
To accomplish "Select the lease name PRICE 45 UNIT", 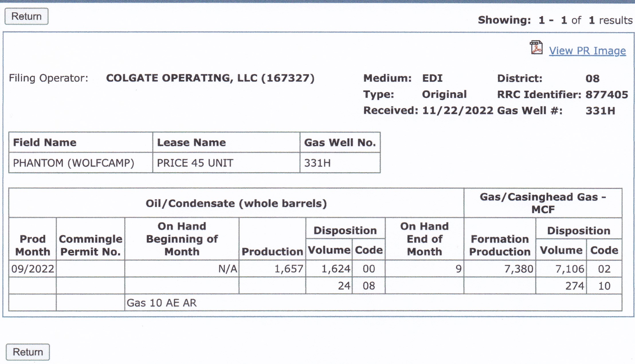I will [195, 163].
